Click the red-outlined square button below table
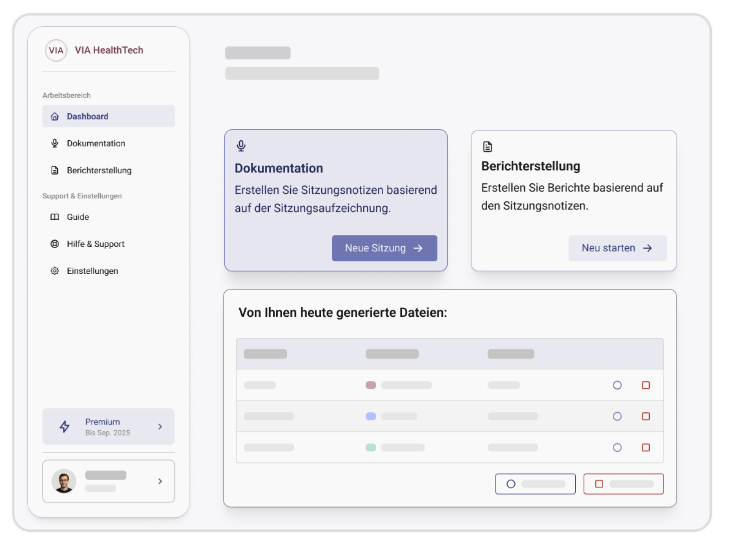 623,484
